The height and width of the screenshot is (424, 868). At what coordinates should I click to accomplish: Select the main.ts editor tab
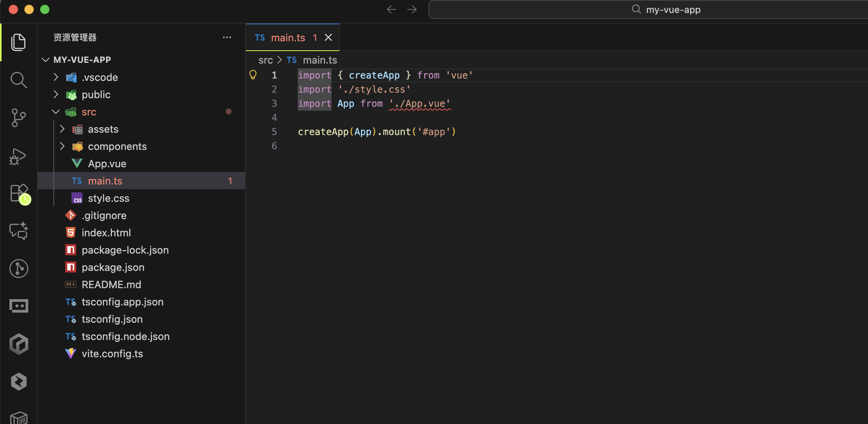click(288, 38)
